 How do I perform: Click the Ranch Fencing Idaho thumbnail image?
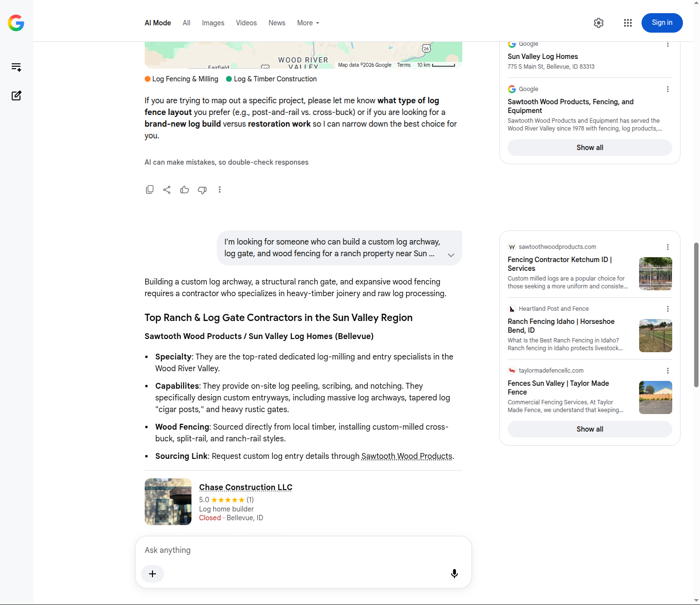coord(656,336)
